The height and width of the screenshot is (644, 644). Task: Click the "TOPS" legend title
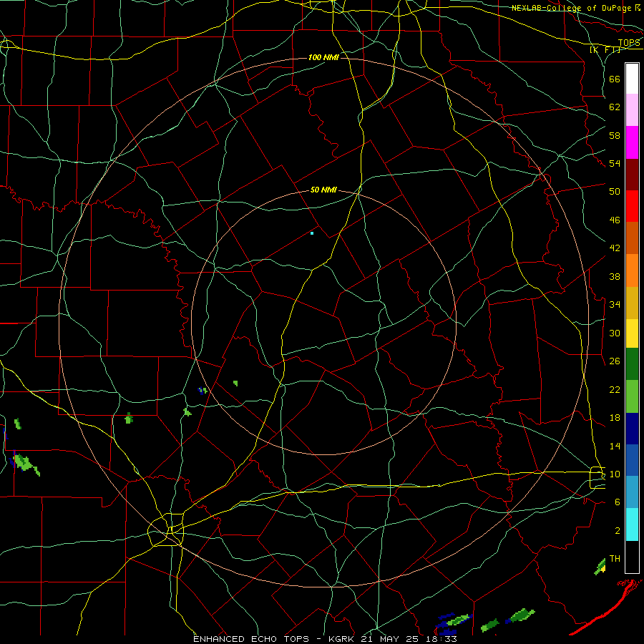click(x=629, y=43)
